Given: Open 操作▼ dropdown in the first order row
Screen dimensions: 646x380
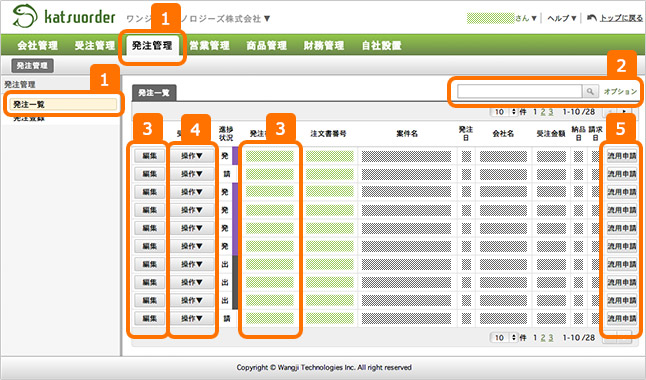Looking at the screenshot, I should click(192, 156).
